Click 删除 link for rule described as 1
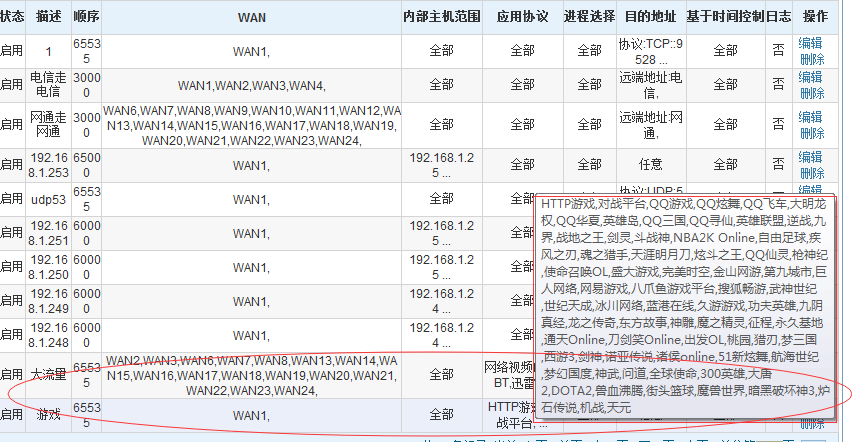852x442 pixels. [x=812, y=59]
